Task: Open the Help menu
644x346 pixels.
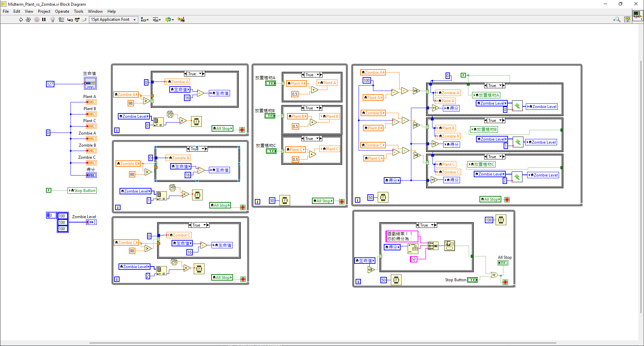Action: (111, 11)
